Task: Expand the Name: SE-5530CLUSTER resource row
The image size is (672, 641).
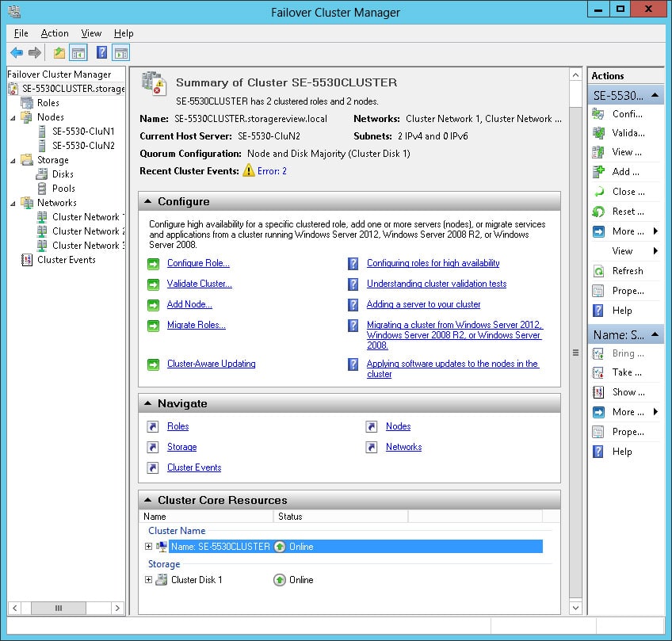Action: click(x=148, y=546)
